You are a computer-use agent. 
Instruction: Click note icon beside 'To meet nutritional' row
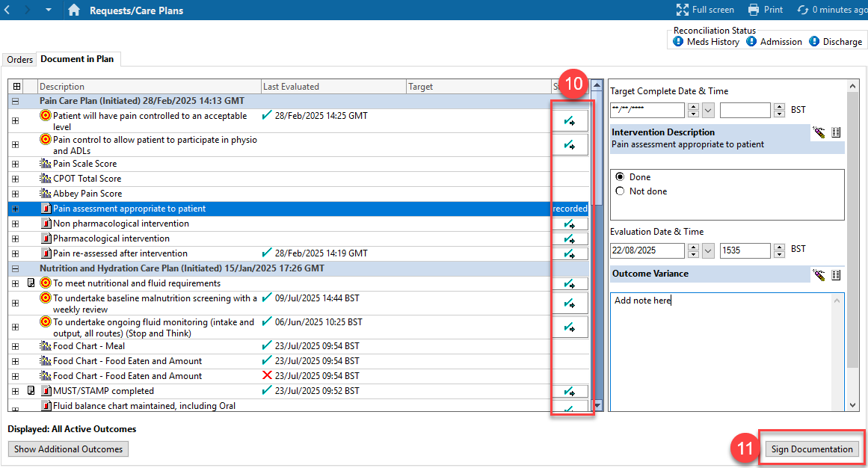point(31,283)
